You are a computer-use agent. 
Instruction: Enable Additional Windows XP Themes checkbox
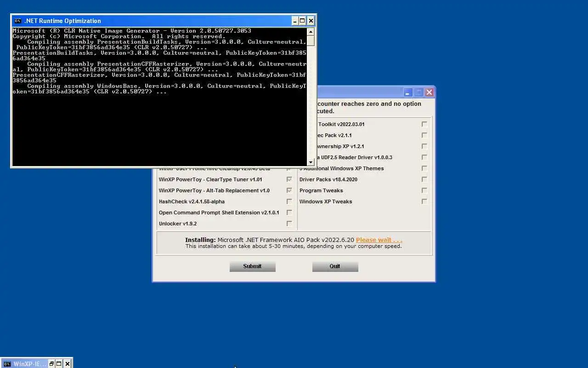(x=424, y=168)
